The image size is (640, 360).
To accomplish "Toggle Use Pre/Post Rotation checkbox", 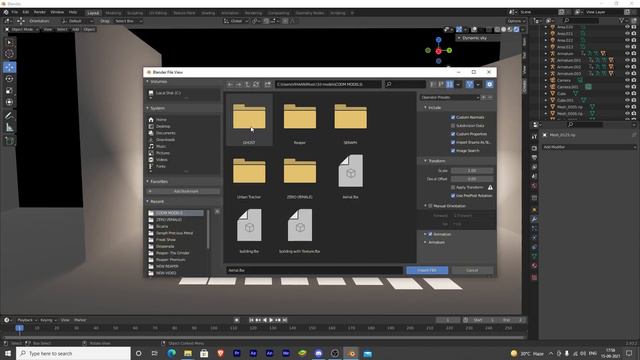I will click(x=453, y=196).
